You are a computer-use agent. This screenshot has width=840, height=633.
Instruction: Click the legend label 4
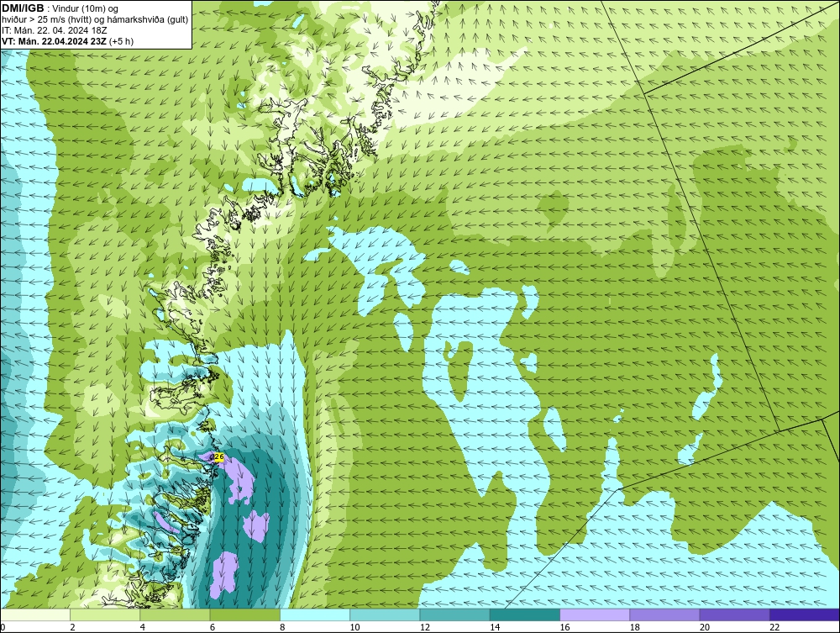(x=143, y=628)
